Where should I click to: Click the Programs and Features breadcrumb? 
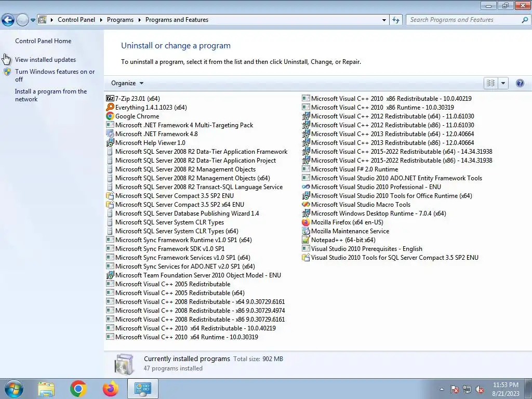click(177, 20)
